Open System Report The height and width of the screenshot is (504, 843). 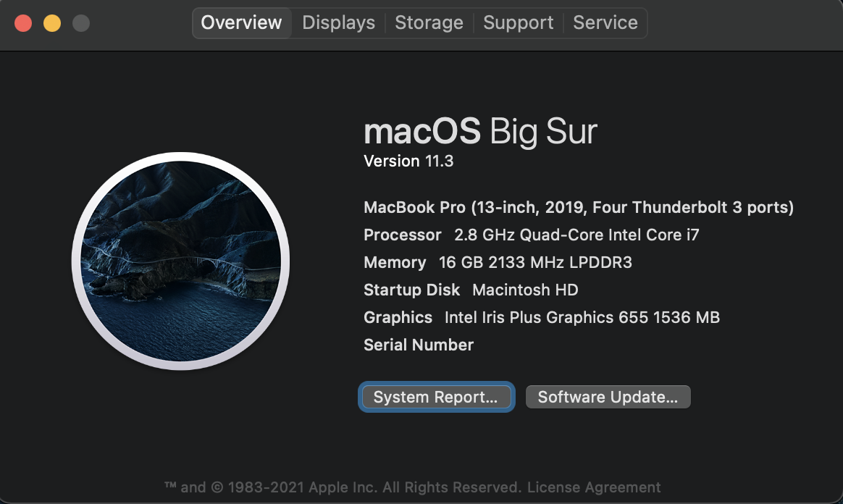[436, 397]
